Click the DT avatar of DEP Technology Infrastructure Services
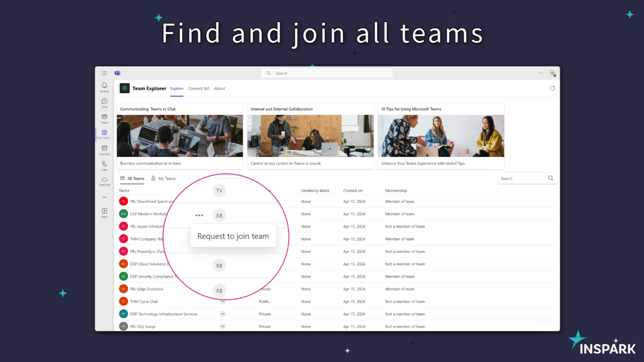 [x=124, y=314]
